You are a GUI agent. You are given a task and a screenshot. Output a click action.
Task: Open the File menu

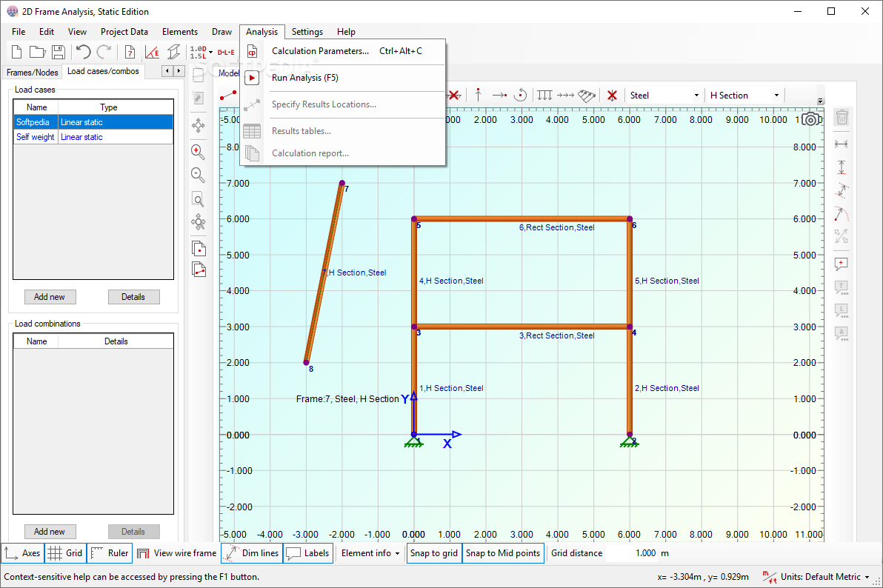coord(19,32)
